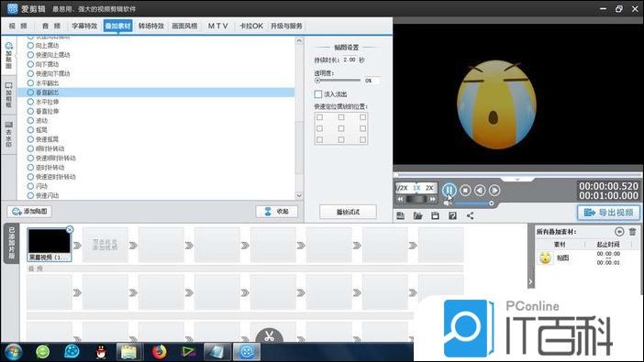Select the 顺时针转动 effect radio

tap(30, 148)
